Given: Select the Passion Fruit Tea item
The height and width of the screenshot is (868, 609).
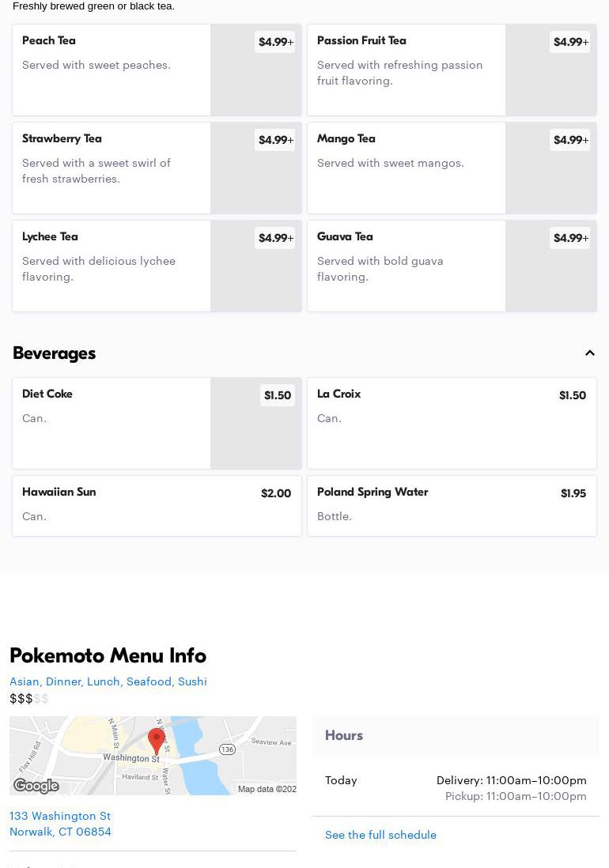Looking at the screenshot, I should [452, 70].
